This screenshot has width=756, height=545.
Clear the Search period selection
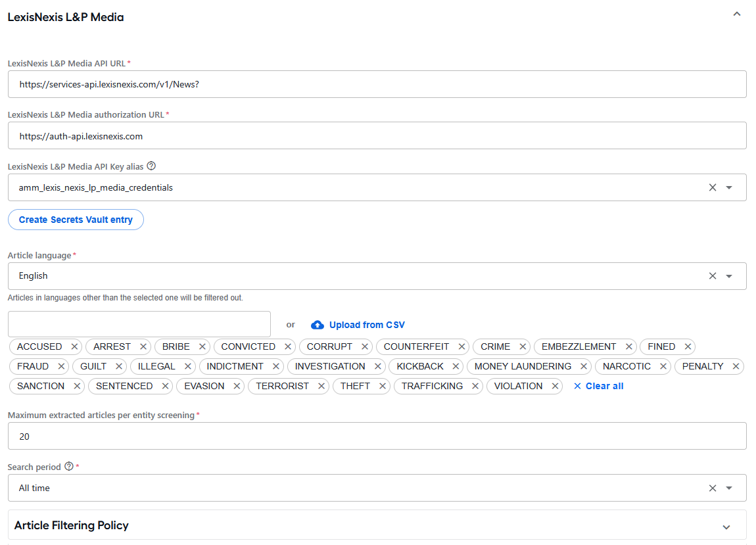pyautogui.click(x=713, y=488)
